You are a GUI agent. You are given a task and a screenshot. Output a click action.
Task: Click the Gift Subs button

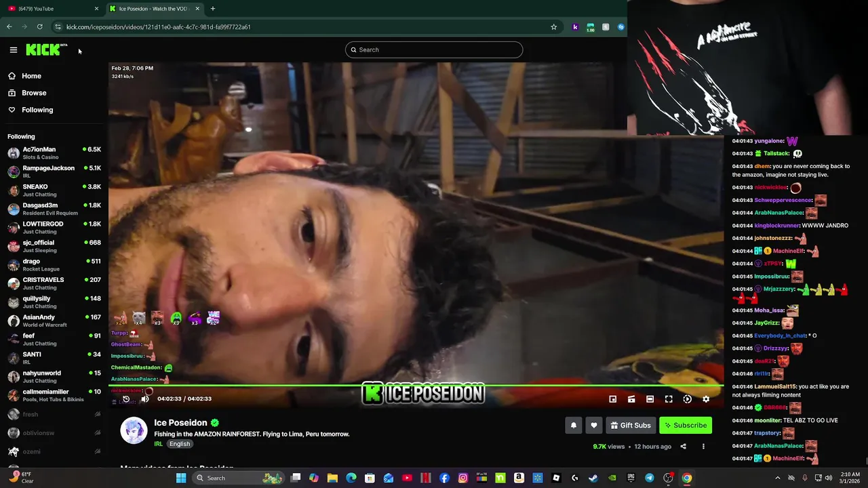[631, 425]
